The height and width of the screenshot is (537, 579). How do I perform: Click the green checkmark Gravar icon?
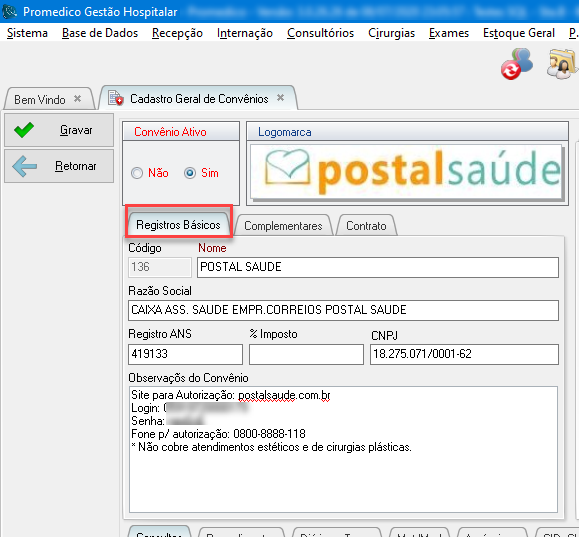pos(24,130)
